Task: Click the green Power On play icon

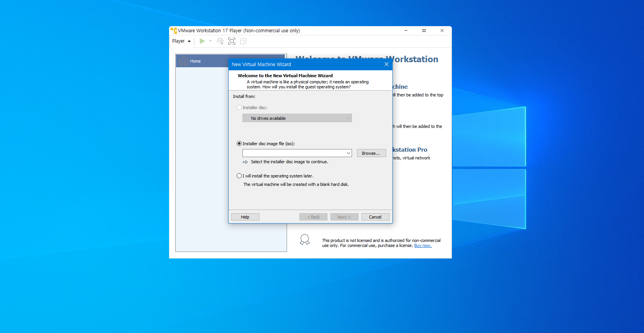Action: pos(202,41)
